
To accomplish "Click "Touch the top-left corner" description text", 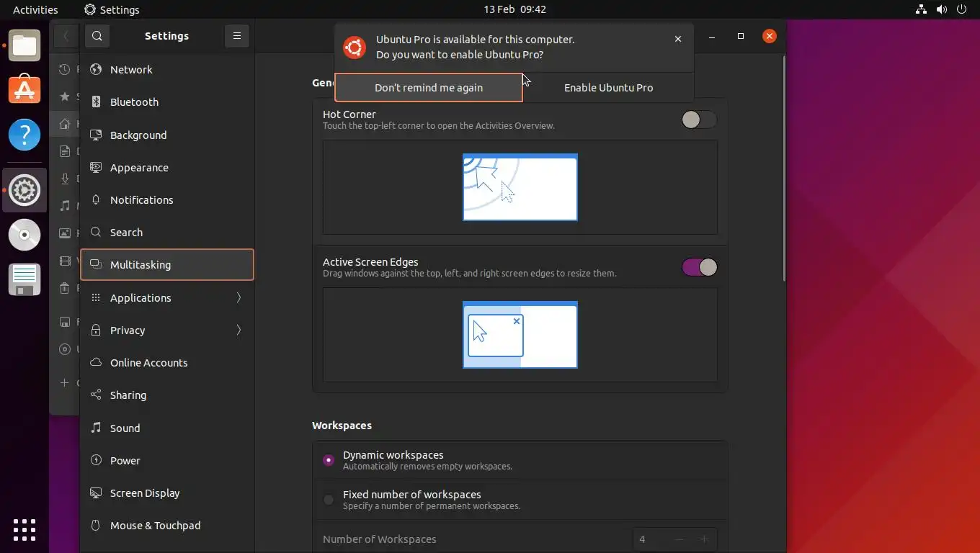I will [438, 126].
